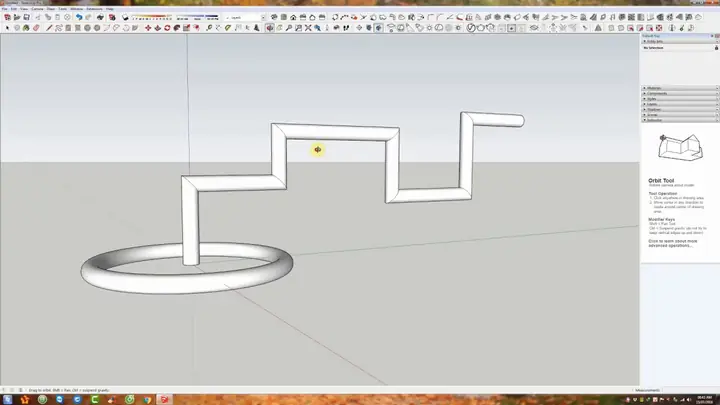Select the Rectangle drawing tool
Image resolution: width=720 pixels, height=405 pixels.
[68, 28]
